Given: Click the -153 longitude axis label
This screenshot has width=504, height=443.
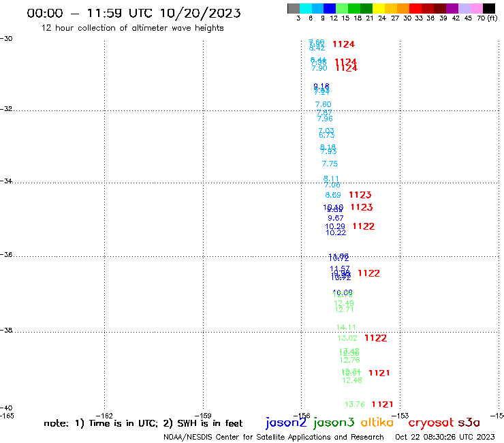Looking at the screenshot, I should click(x=400, y=416).
